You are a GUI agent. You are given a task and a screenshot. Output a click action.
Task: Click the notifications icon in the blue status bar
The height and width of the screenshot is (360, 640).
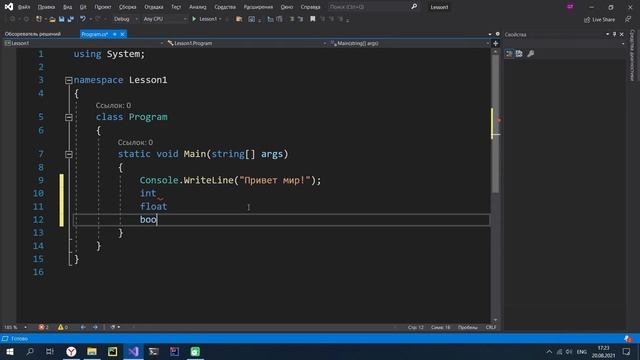point(628,339)
